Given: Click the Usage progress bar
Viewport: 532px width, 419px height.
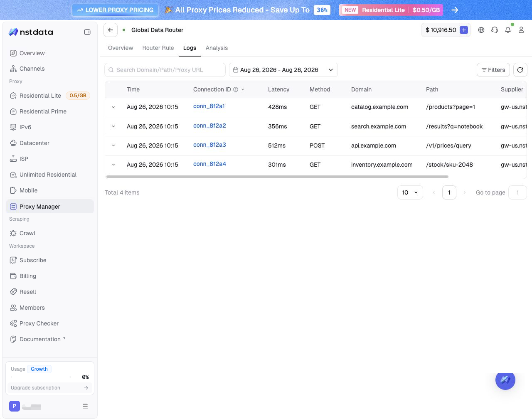Looking at the screenshot, I should click(41, 377).
